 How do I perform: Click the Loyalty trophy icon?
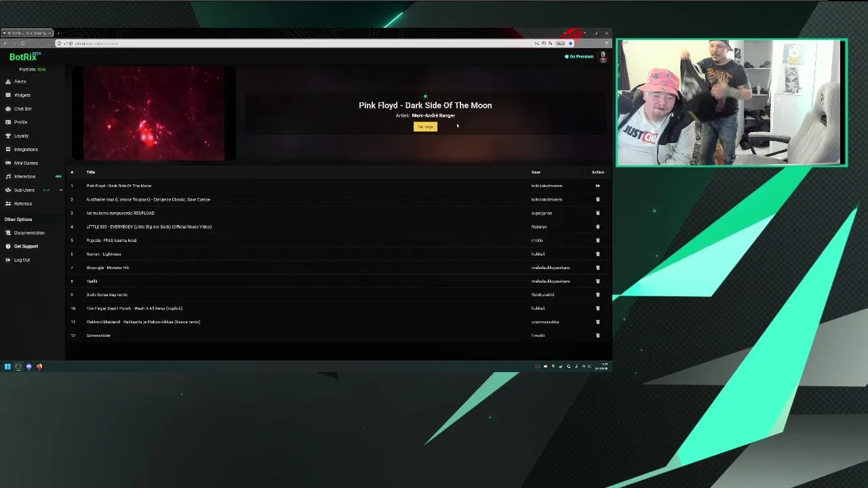(8, 136)
